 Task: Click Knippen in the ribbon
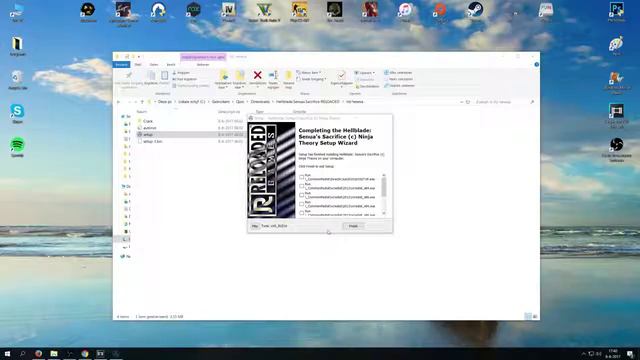pyautogui.click(x=181, y=73)
